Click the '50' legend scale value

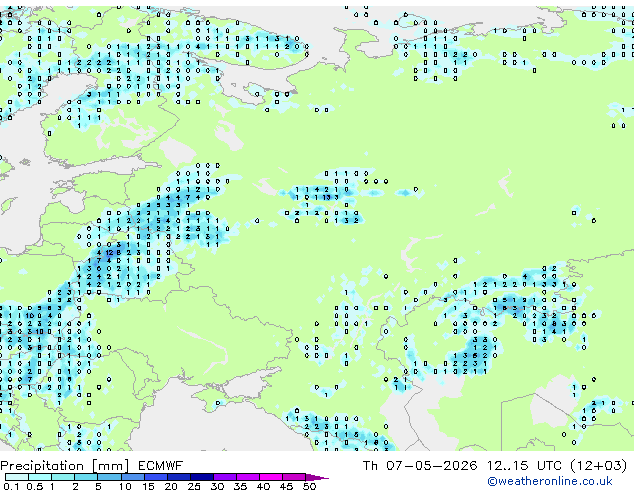coord(309,486)
